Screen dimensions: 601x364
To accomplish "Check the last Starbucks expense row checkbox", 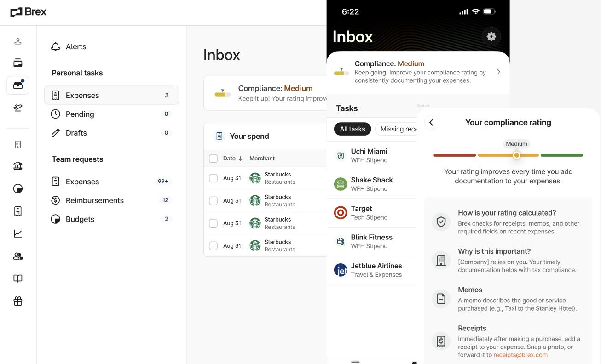I will coord(213,246).
